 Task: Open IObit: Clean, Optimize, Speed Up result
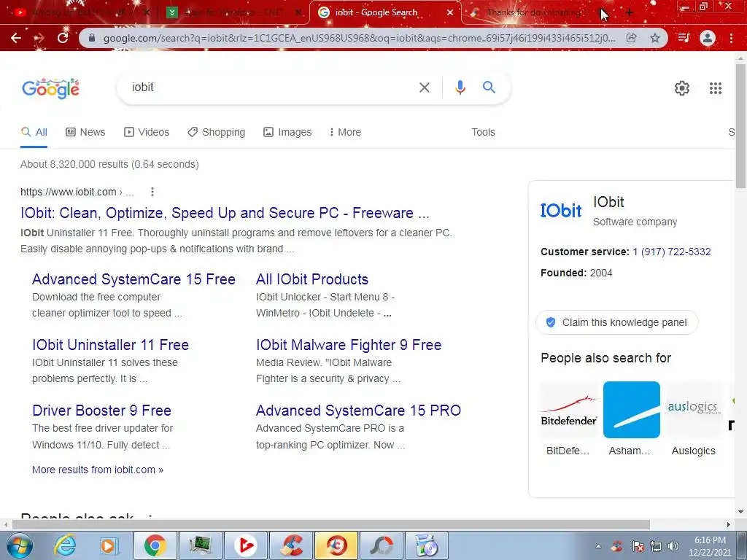(x=225, y=213)
